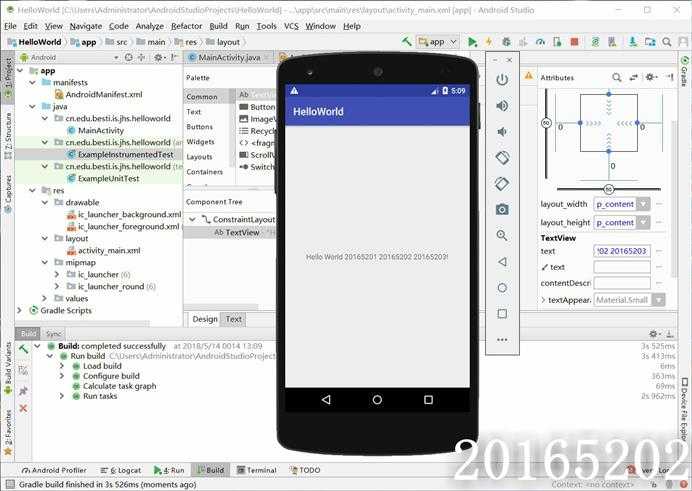Open the Logcat tool window

tap(120, 470)
